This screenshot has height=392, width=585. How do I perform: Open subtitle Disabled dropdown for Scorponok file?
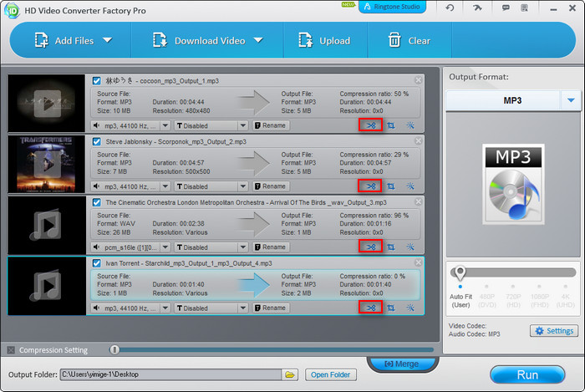tap(243, 186)
